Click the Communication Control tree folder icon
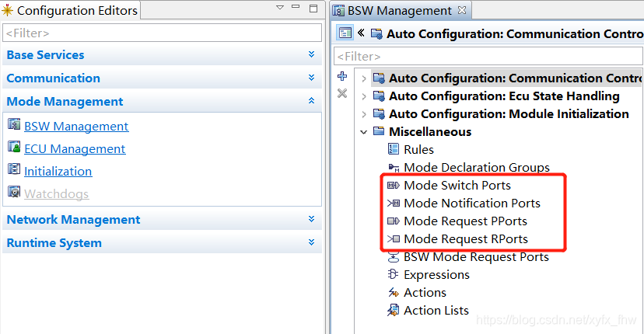 [379, 78]
